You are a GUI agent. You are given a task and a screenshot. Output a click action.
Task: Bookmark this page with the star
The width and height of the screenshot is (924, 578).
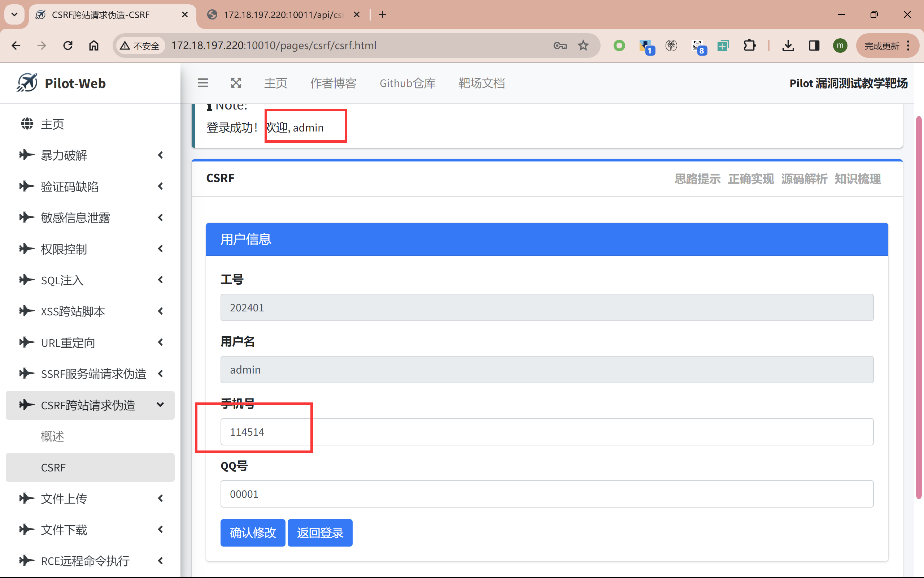pos(583,46)
